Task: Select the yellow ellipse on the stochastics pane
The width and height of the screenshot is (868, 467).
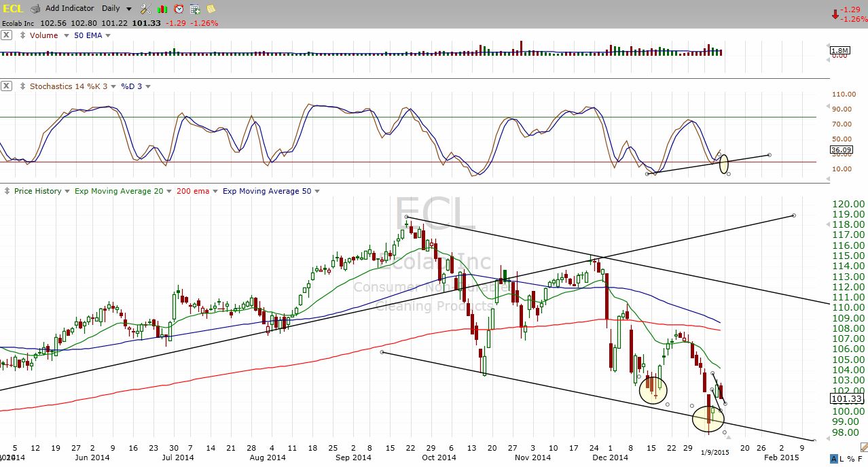Action: (x=723, y=163)
